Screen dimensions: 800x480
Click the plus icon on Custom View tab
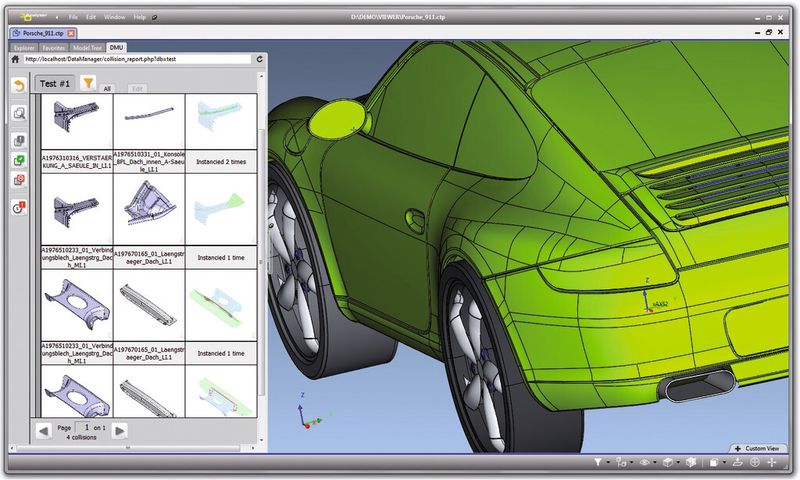coord(738,448)
